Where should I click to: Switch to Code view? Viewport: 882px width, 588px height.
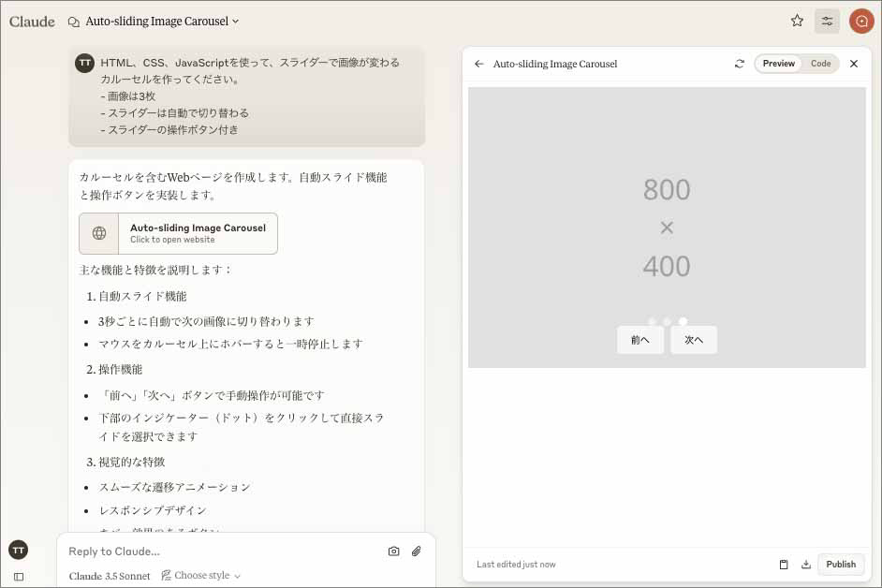[820, 64]
